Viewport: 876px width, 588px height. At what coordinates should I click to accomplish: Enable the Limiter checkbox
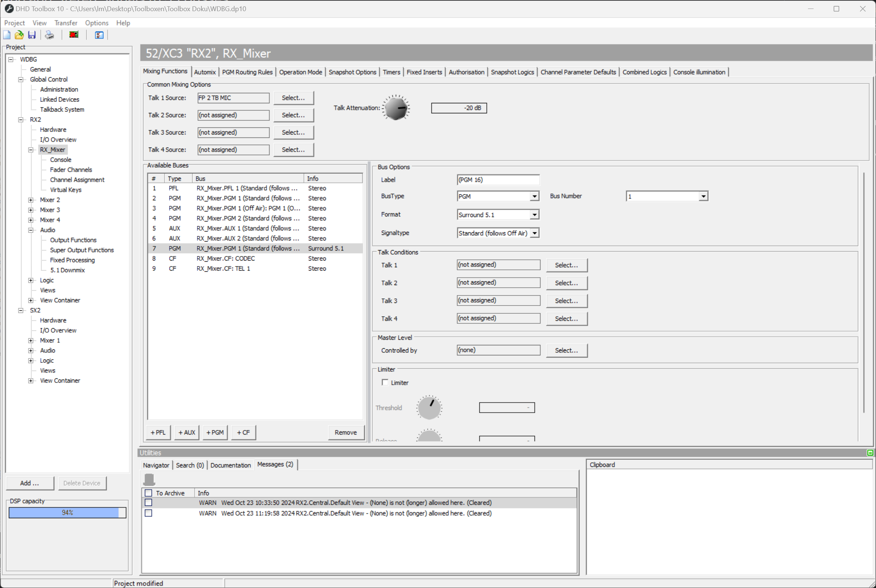pos(385,382)
